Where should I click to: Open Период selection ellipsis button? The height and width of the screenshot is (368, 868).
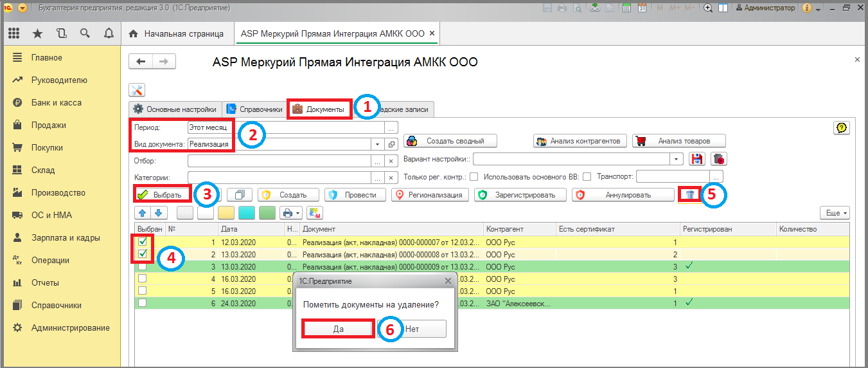392,127
